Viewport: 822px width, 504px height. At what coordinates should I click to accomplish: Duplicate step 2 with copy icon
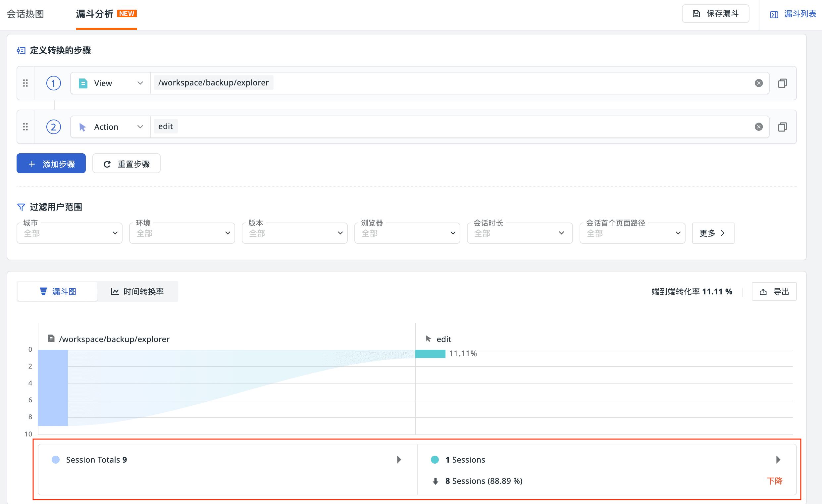(782, 127)
